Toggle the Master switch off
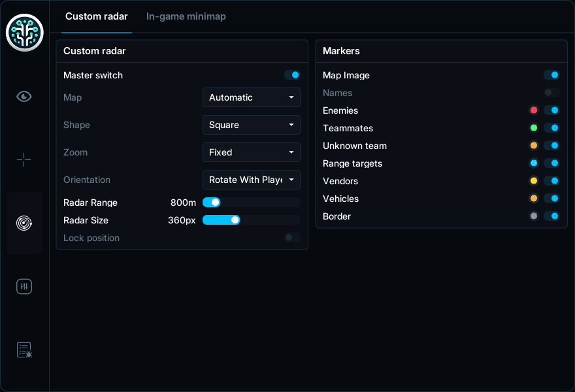575x392 pixels. (292, 75)
